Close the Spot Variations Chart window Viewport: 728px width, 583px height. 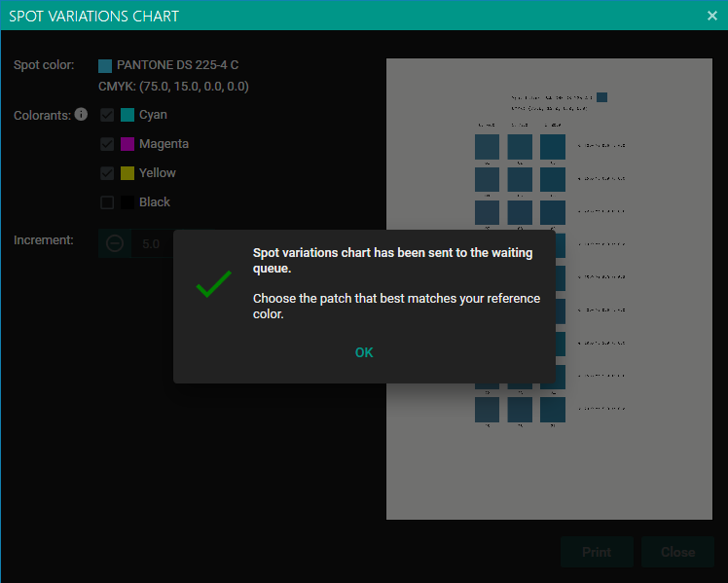pos(712,16)
